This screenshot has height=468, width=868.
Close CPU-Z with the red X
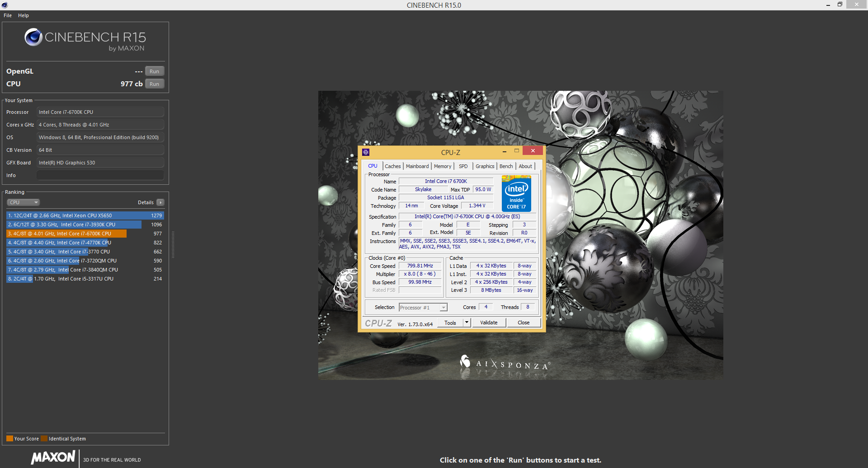click(x=533, y=151)
